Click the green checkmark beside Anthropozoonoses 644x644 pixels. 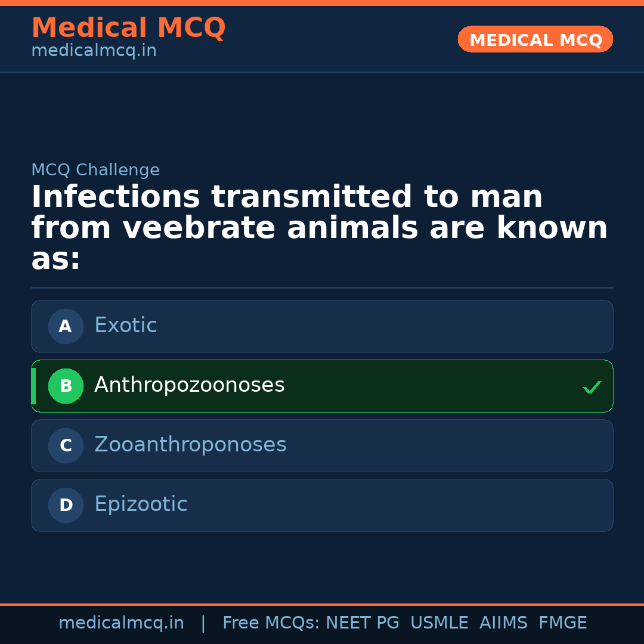click(592, 388)
